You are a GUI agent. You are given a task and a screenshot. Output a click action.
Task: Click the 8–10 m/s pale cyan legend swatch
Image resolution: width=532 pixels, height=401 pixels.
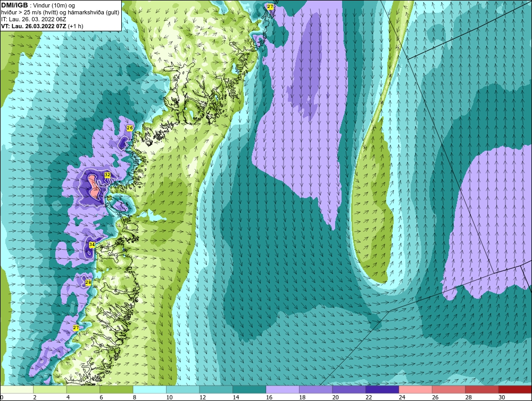(149, 389)
